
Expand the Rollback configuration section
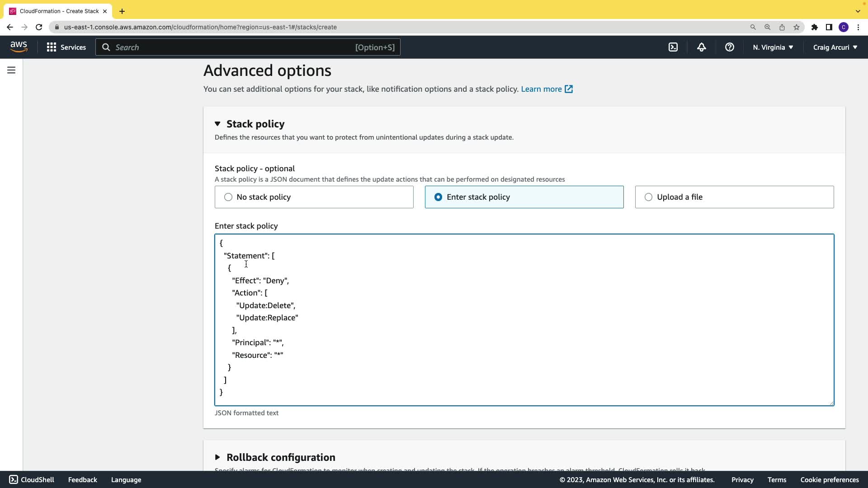pos(217,457)
